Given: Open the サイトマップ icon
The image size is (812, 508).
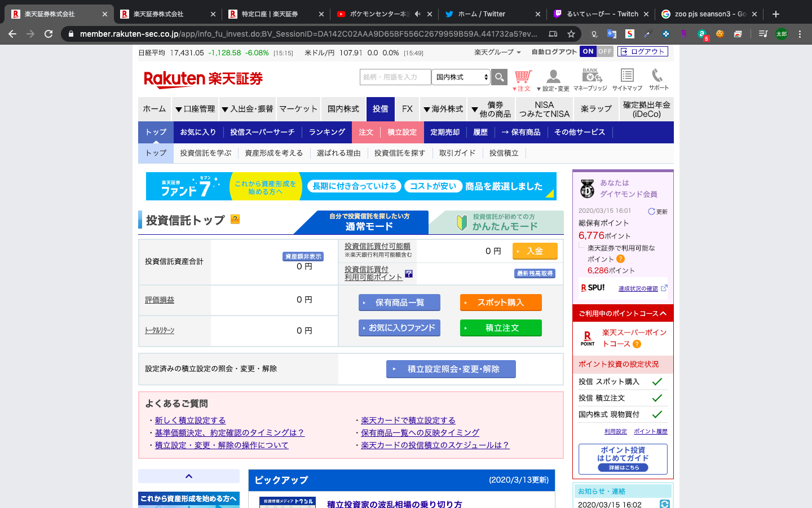Looking at the screenshot, I should (x=627, y=80).
